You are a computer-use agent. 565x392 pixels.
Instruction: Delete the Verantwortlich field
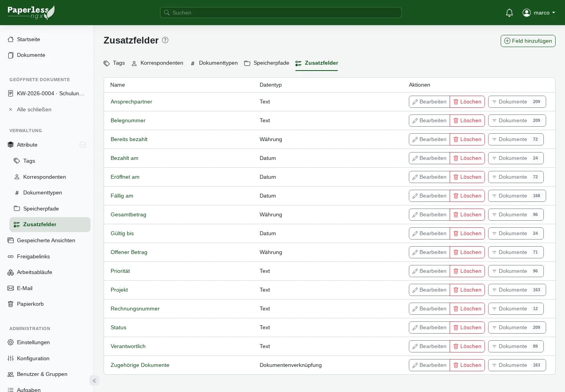click(x=467, y=346)
